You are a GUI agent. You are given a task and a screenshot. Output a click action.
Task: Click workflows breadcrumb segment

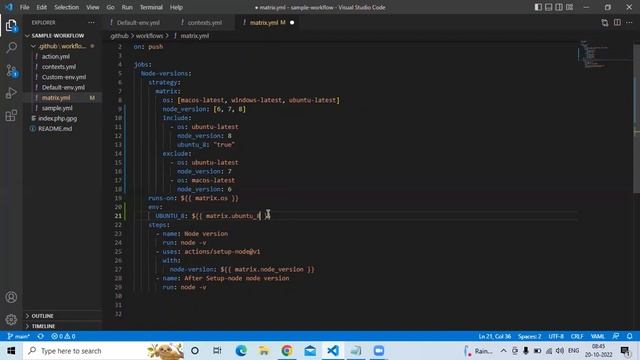pyautogui.click(x=149, y=36)
